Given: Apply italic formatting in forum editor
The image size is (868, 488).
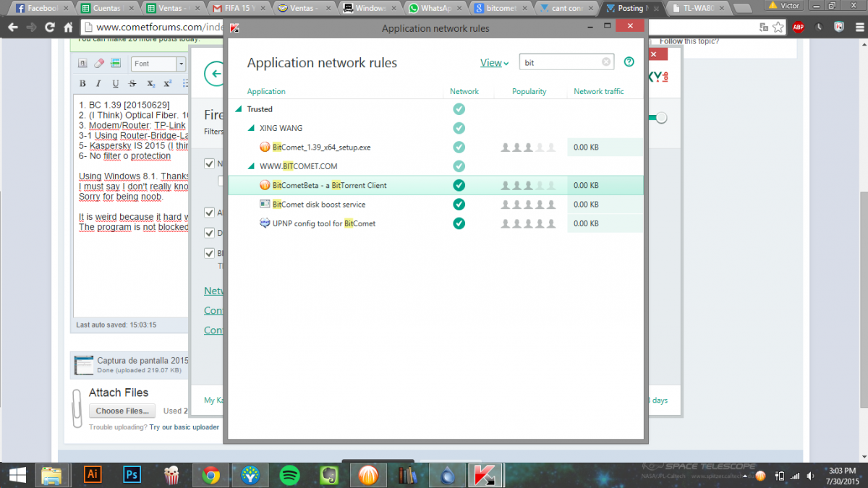Looking at the screenshot, I should click(99, 84).
